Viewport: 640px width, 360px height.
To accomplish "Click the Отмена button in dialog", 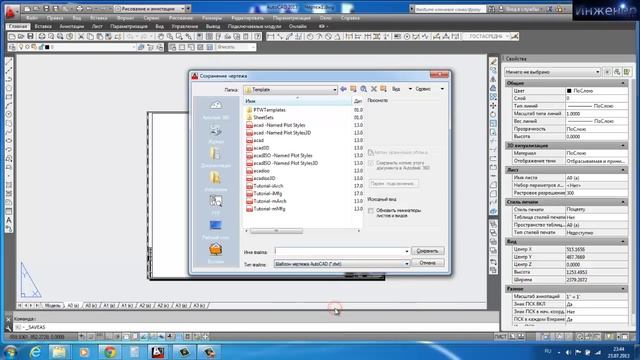I will click(427, 263).
